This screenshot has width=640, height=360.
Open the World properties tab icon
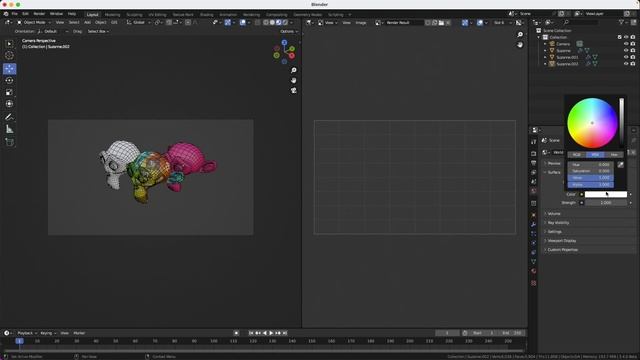(533, 191)
